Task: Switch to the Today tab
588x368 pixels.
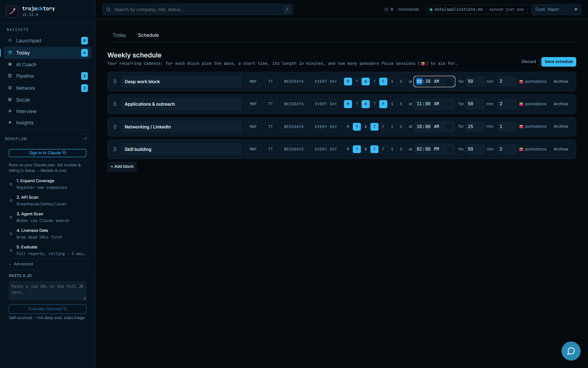Action: (119, 35)
